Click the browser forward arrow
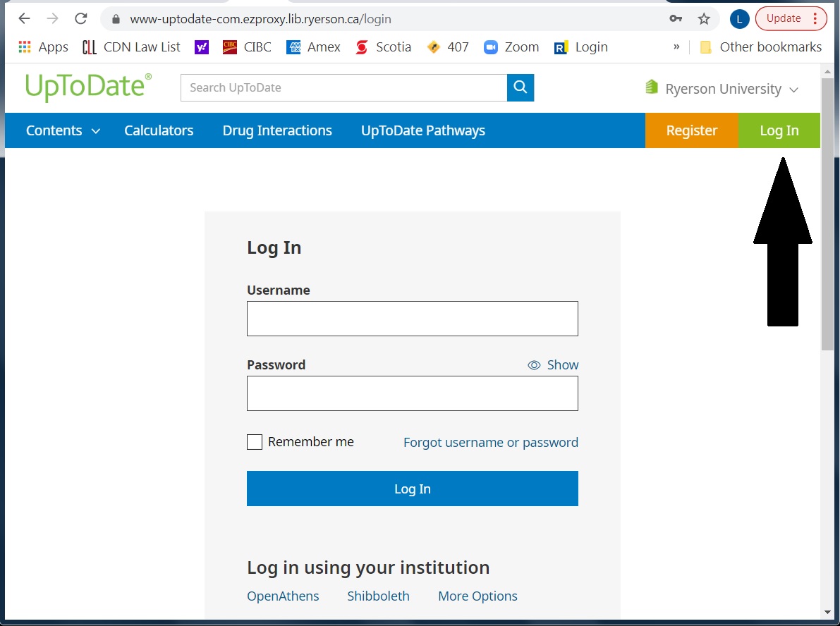 tap(52, 19)
